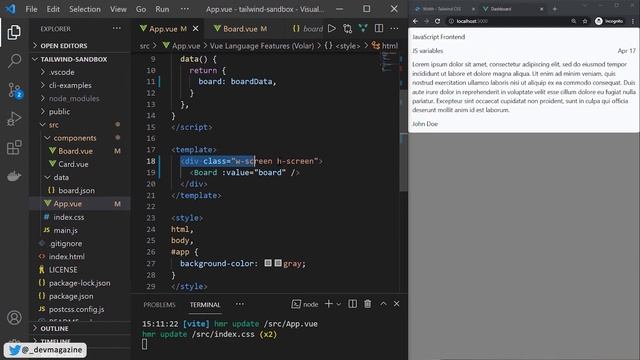640x360 pixels.
Task: Reload the browser page
Action: [438, 21]
